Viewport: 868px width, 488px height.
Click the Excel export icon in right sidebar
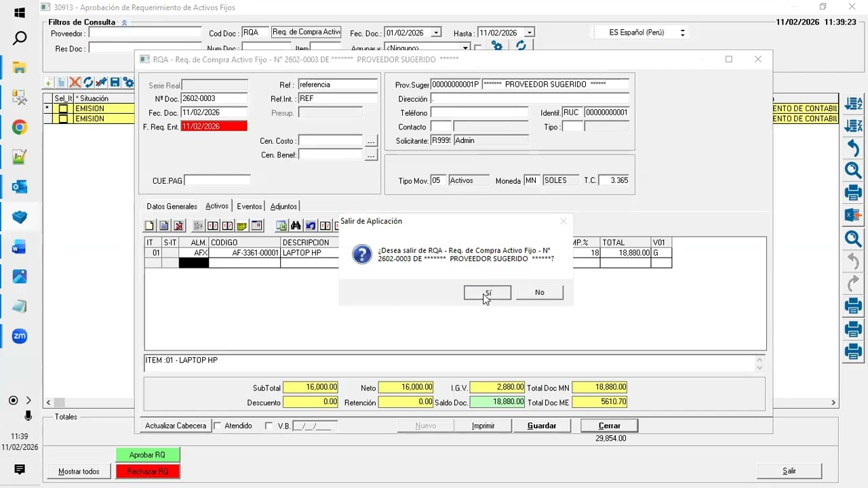click(x=853, y=216)
